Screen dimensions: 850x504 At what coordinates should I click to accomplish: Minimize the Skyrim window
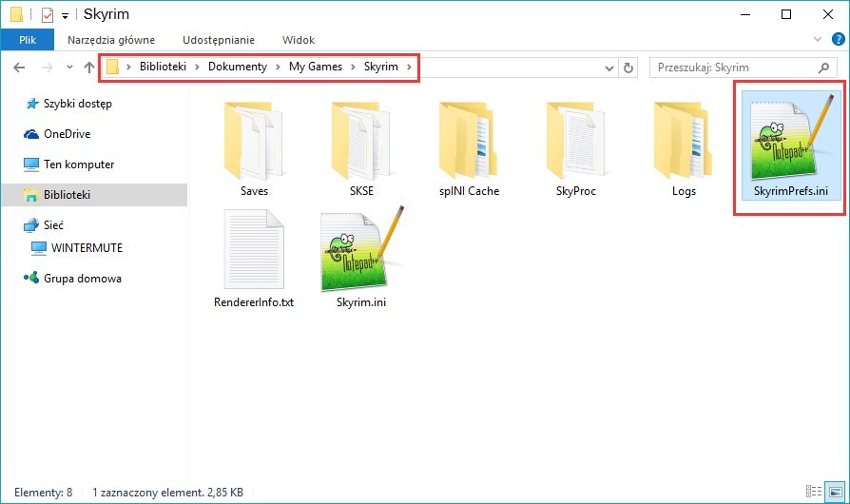[x=745, y=14]
